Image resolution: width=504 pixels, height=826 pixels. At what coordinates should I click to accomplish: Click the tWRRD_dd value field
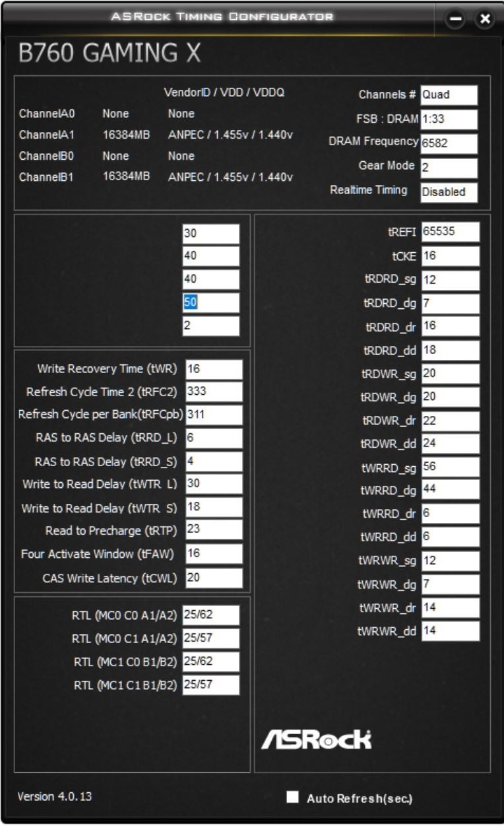(x=451, y=537)
